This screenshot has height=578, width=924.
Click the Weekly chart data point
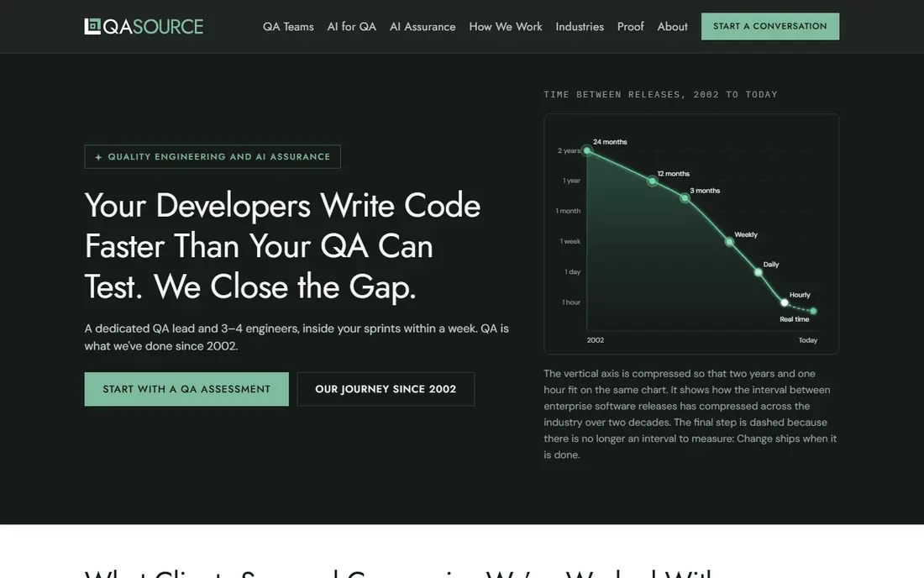[729, 242]
